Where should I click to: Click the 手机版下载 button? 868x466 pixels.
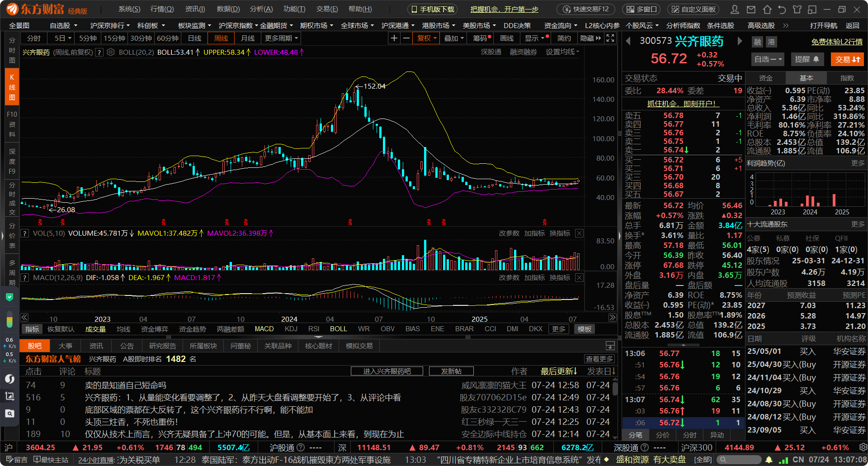click(433, 9)
